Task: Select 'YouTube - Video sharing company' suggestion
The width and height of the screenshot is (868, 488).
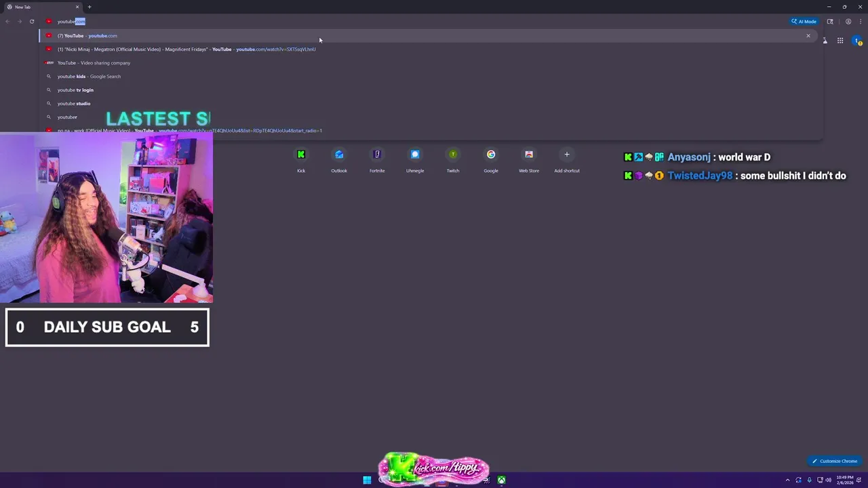Action: tap(430, 62)
